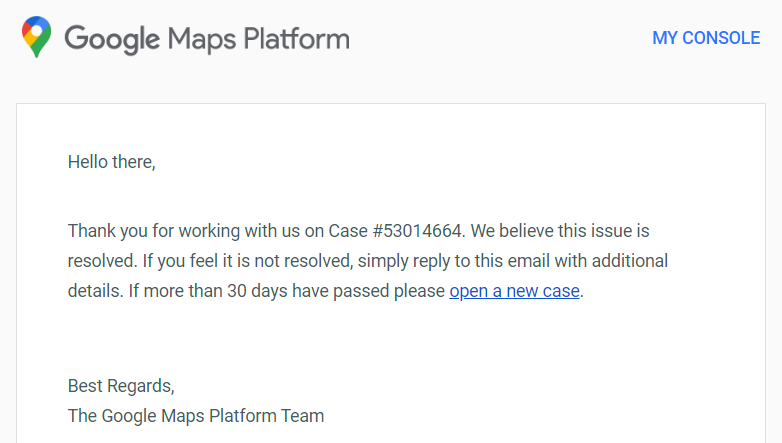Viewport: 782px width, 443px height.
Task: Click the blank area above Hello there
Action: pyautogui.click(x=391, y=128)
